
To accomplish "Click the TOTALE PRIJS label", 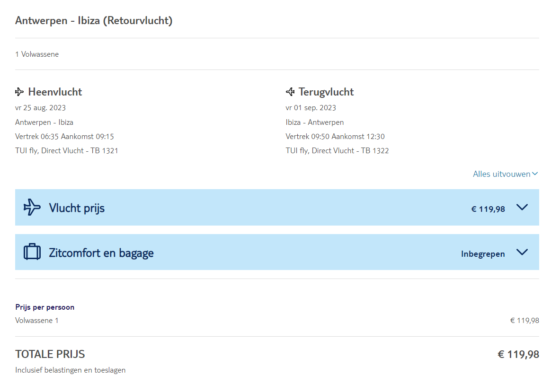I will [50, 354].
